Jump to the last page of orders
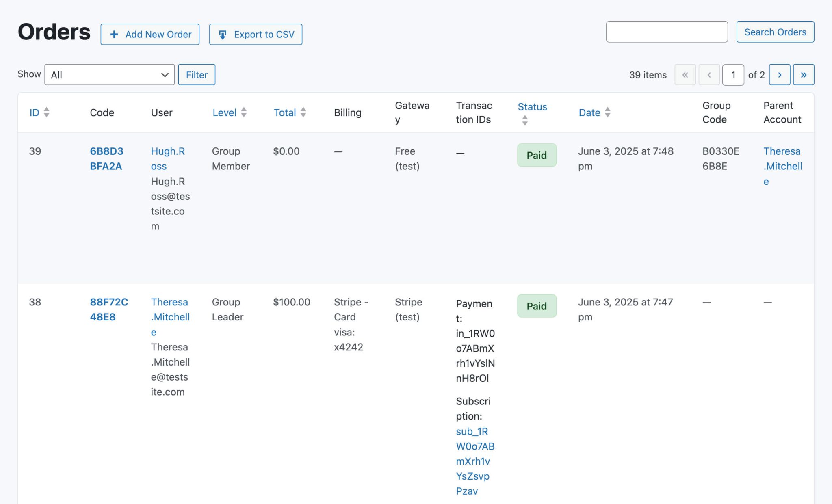Screen dimensions: 832x504 pos(804,75)
